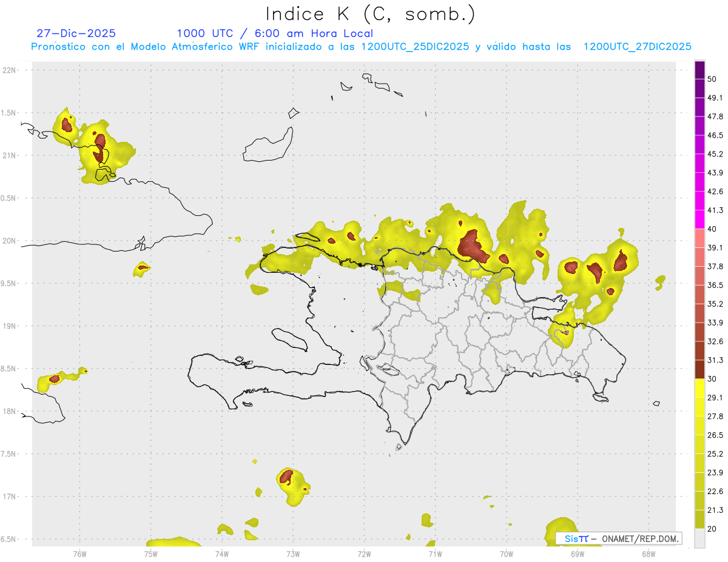The image size is (728, 562).
Task: Click the longitude label "69W"
Action: [x=578, y=554]
